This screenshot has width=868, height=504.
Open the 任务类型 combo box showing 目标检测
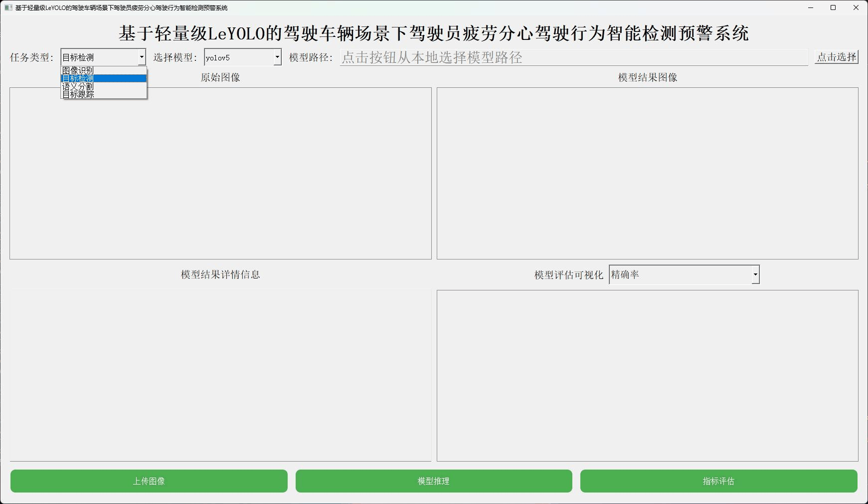(x=103, y=57)
